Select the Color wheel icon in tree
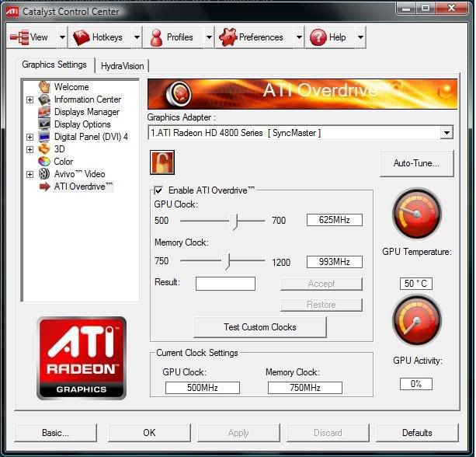The width and height of the screenshot is (476, 457). point(44,162)
